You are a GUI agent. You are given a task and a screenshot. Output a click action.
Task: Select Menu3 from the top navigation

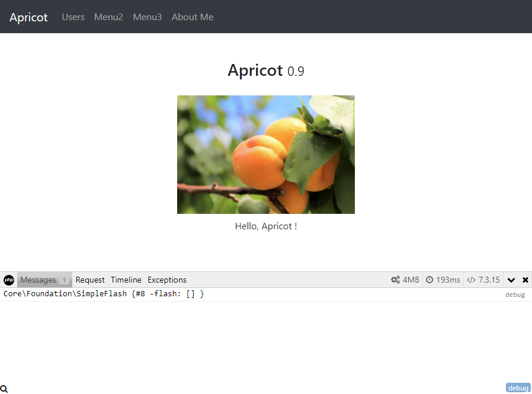[x=147, y=17]
